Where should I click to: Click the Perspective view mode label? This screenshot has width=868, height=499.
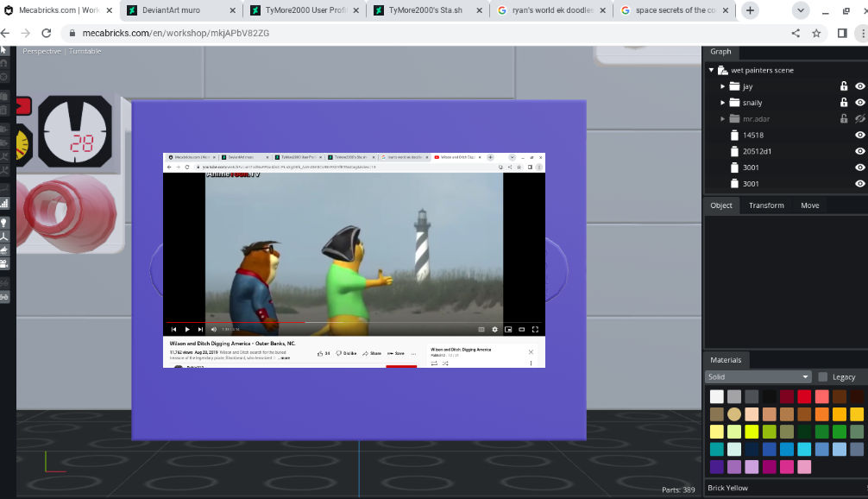pyautogui.click(x=41, y=51)
